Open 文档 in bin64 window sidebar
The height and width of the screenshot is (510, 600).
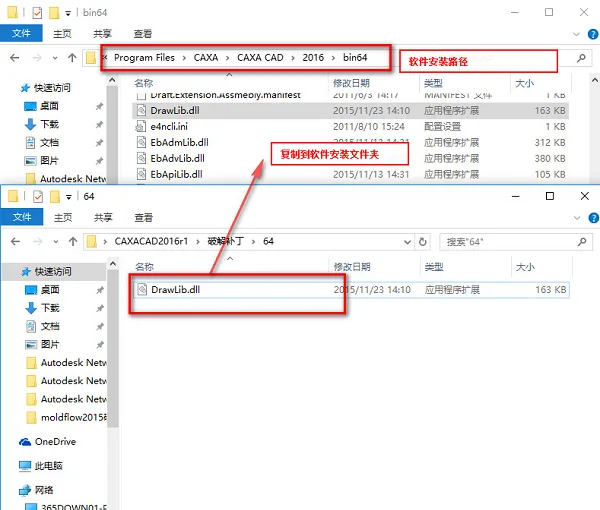tap(49, 143)
